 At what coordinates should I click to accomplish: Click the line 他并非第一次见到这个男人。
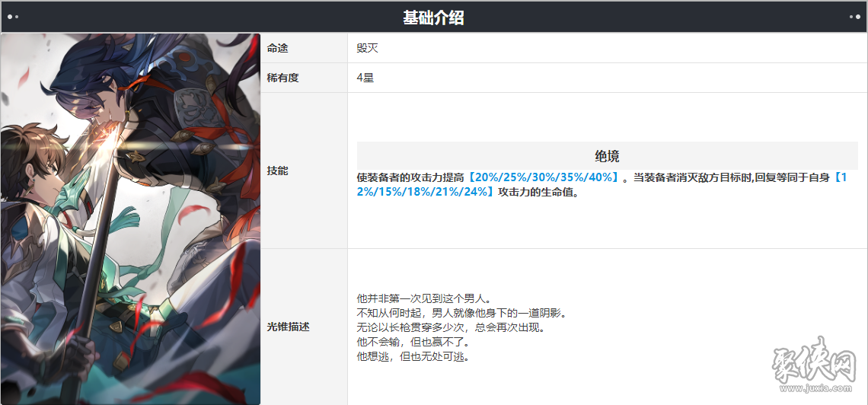click(x=425, y=299)
